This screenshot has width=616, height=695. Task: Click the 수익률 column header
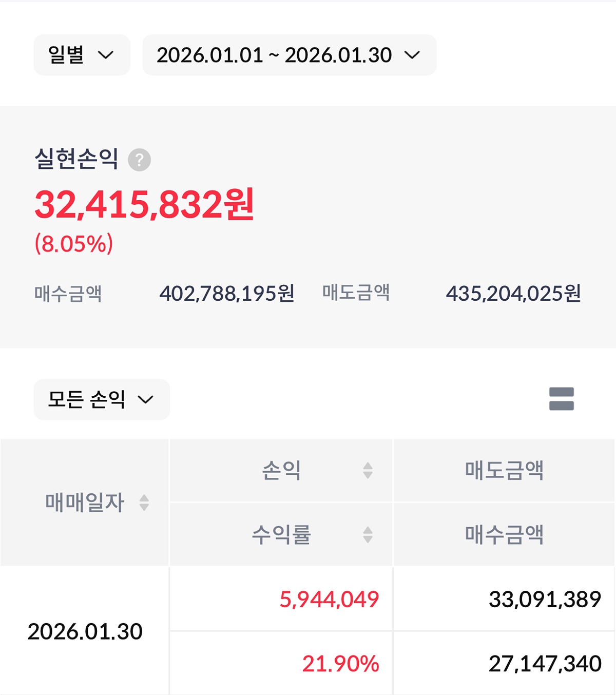281,535
